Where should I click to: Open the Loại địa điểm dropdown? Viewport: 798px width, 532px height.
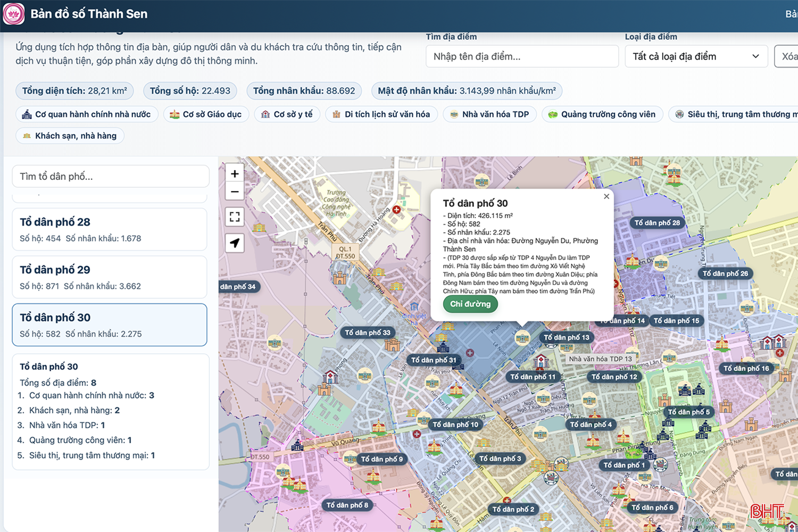(x=696, y=56)
